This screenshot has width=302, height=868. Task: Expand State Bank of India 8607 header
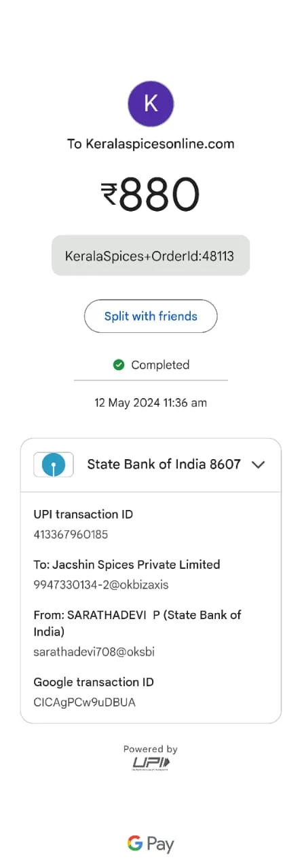[151, 465]
